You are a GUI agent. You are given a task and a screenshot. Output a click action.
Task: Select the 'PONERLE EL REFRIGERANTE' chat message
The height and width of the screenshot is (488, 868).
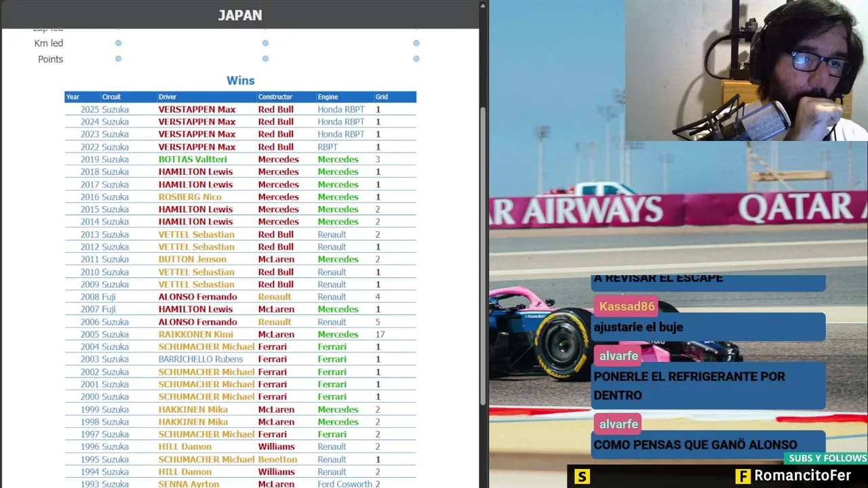(x=709, y=386)
